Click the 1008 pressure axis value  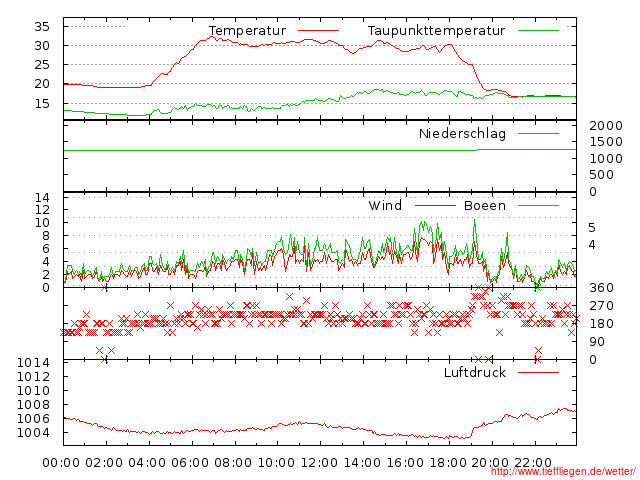click(33, 404)
